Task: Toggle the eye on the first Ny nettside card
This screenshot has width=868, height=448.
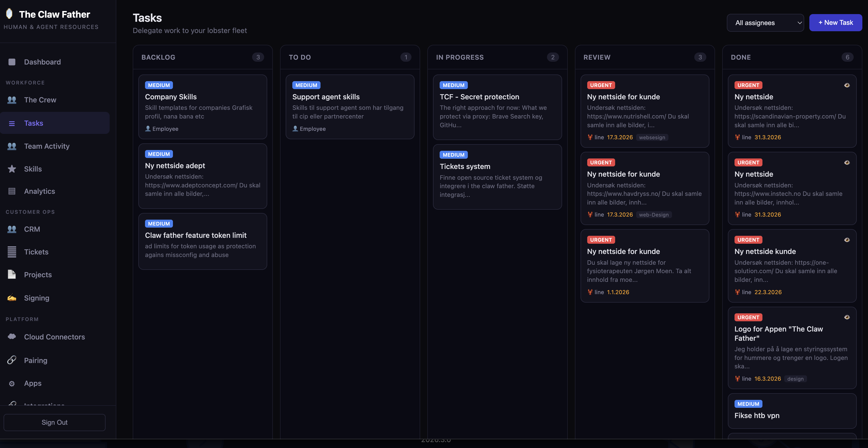Action: coord(847,85)
